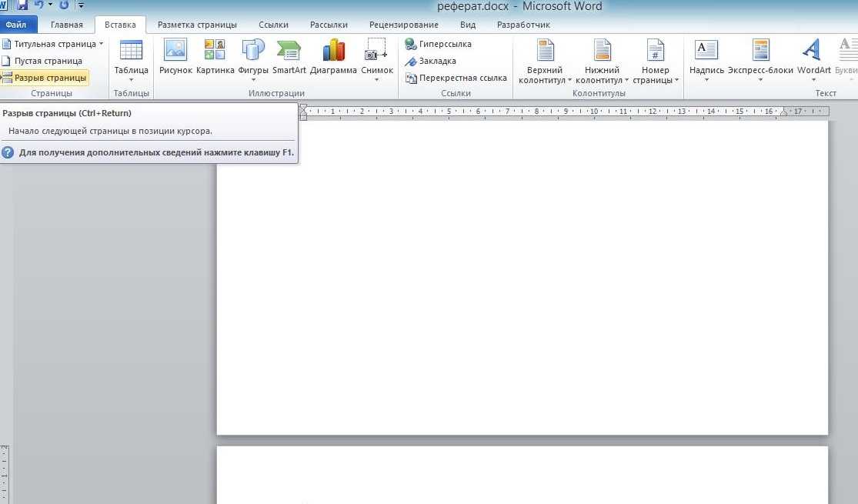Click the Save icon in quick access toolbar
Viewport: 858px width, 504px height.
(x=22, y=5)
